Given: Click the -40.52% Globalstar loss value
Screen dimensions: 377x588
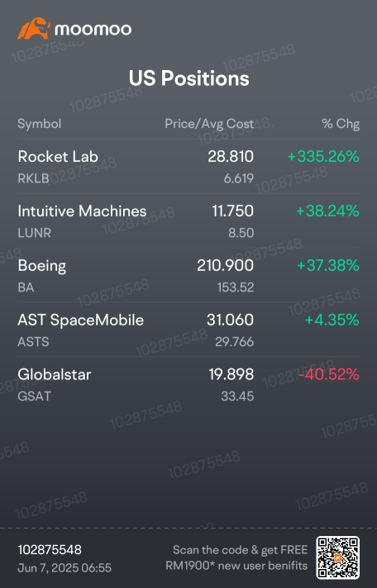Looking at the screenshot, I should (329, 374).
